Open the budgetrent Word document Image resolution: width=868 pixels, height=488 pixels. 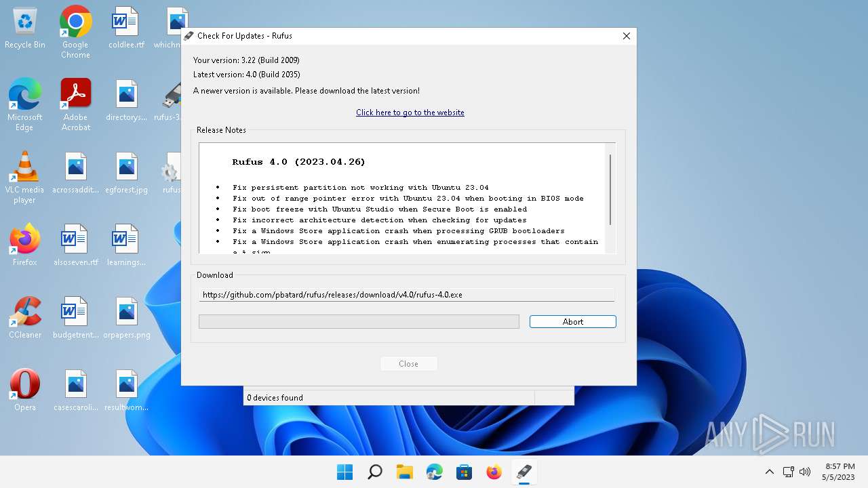[75, 317]
